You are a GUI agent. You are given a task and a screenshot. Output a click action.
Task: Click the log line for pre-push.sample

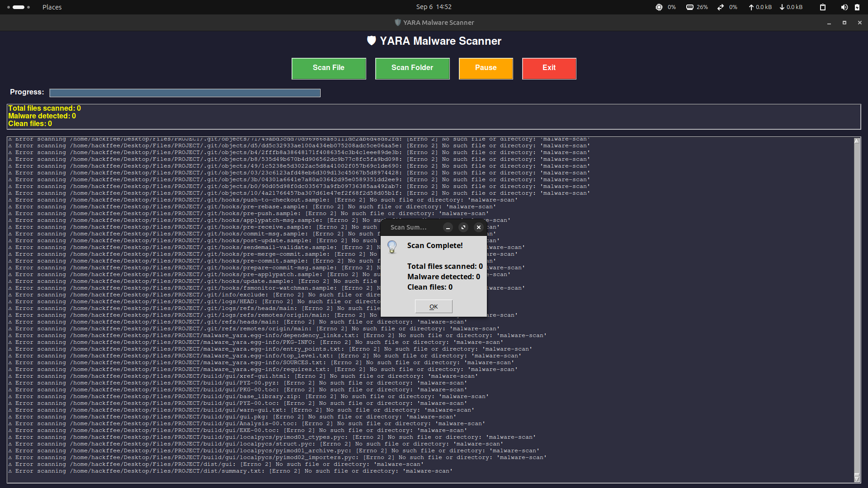tap(248, 214)
